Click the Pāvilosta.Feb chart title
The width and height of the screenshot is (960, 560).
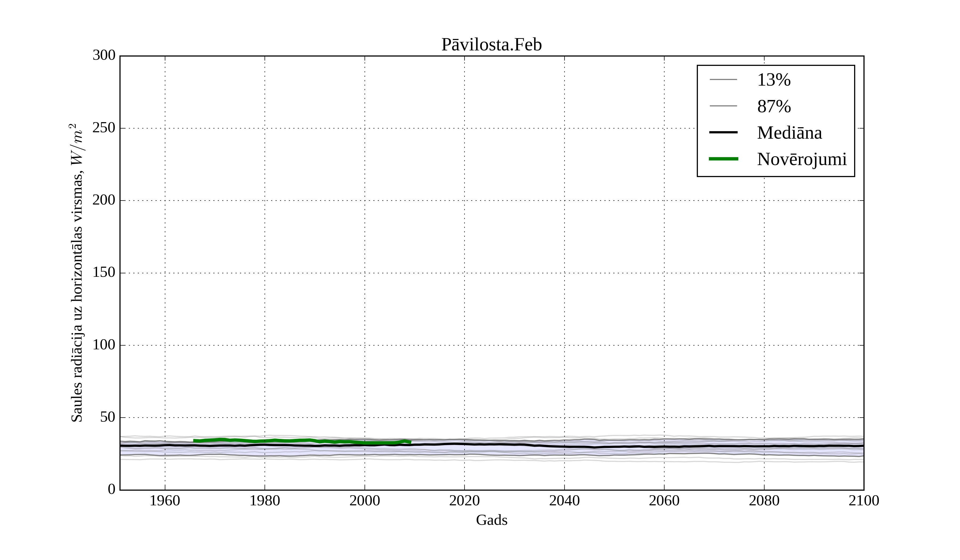(x=491, y=45)
